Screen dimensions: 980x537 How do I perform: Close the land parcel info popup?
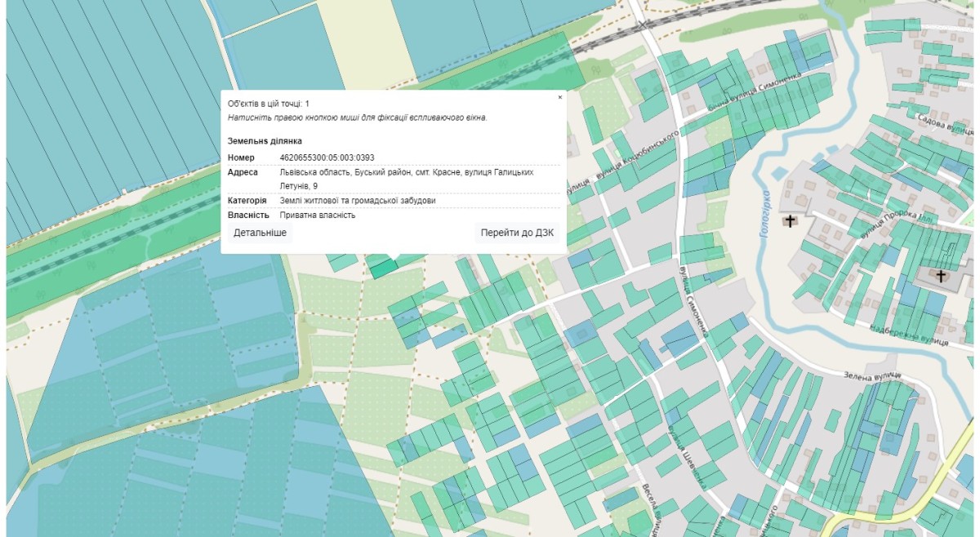coord(559,97)
